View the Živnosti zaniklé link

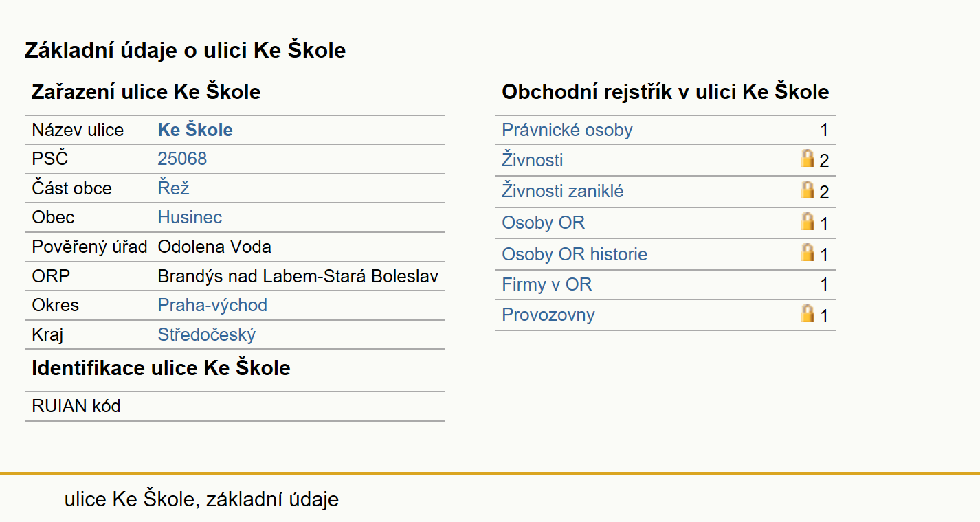click(563, 191)
